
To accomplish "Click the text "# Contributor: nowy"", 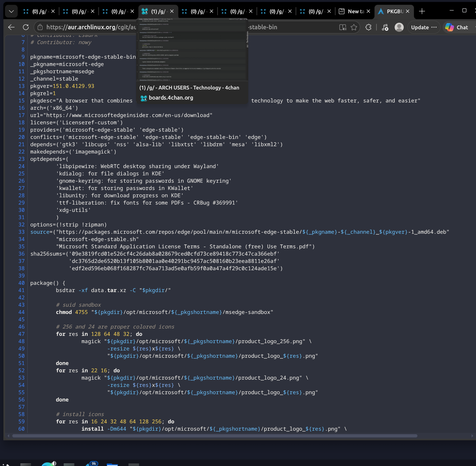I will tap(61, 42).
